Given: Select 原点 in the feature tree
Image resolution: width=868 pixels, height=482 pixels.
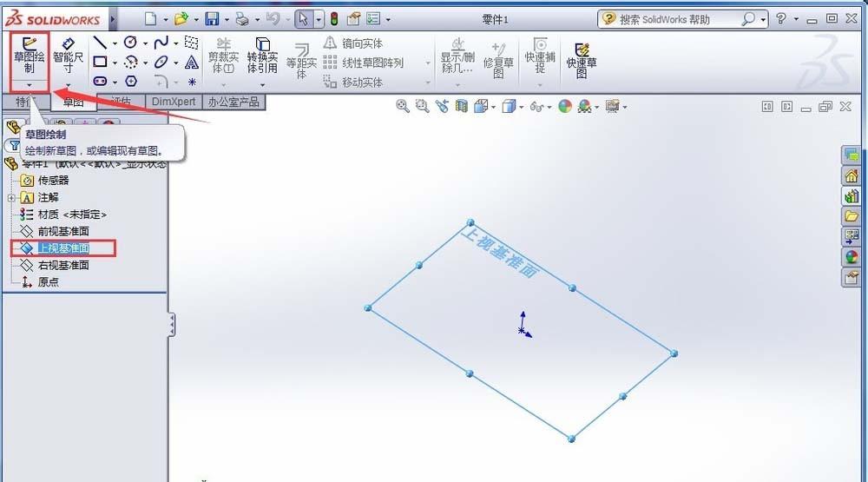Looking at the screenshot, I should 48,282.
